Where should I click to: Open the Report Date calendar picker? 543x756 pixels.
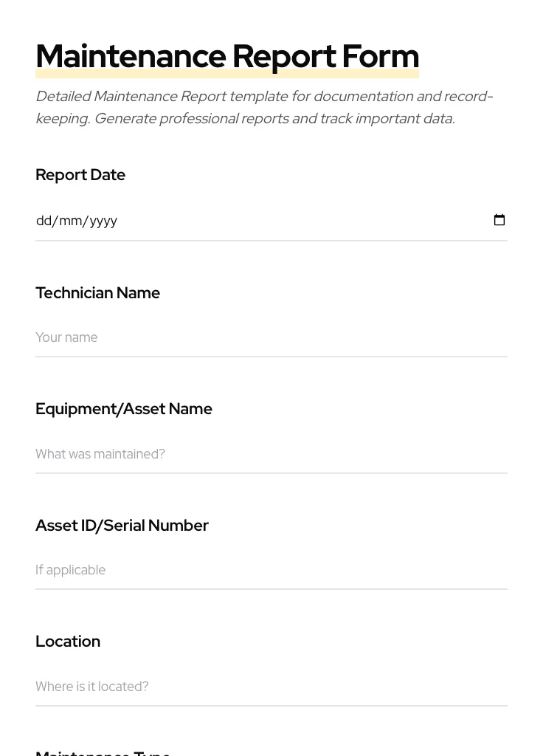[x=499, y=220]
